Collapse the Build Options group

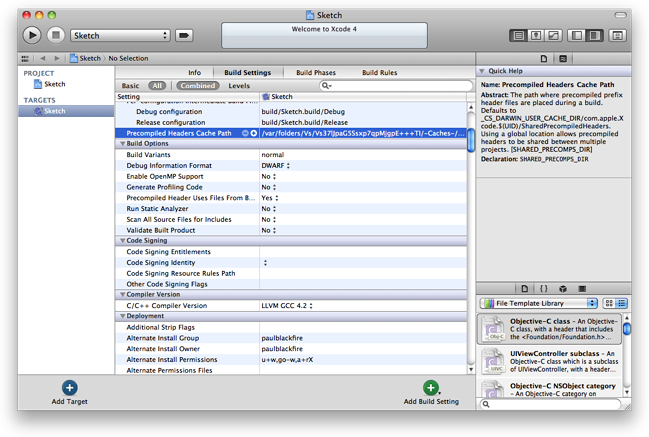pos(123,144)
